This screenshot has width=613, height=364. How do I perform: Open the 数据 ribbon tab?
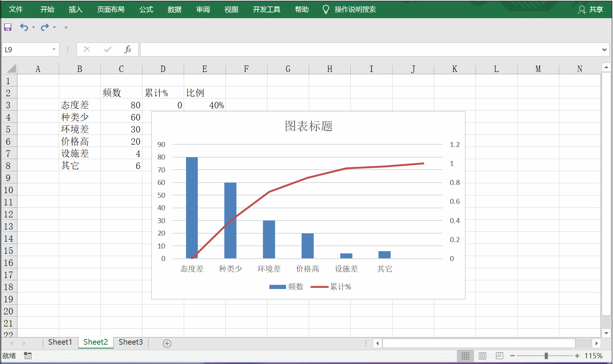174,9
